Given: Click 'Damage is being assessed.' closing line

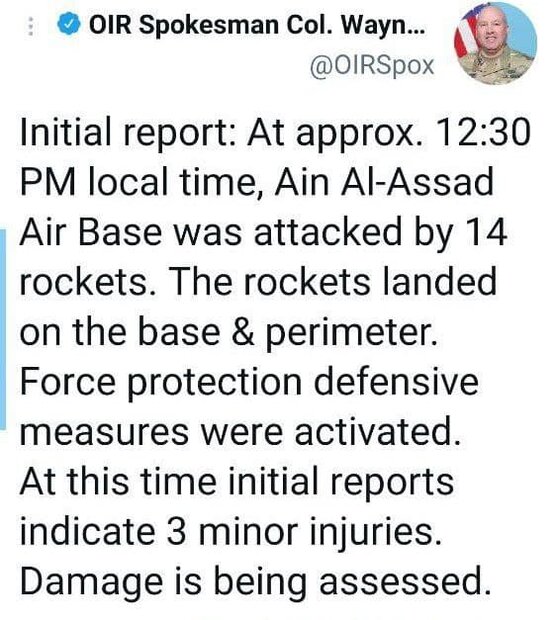Looking at the screenshot, I should 255,582.
